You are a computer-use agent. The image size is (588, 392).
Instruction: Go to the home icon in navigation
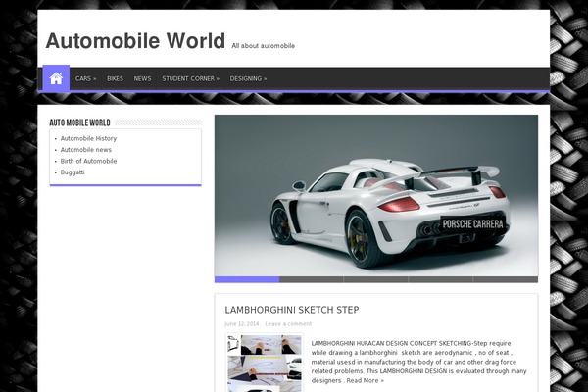56,78
